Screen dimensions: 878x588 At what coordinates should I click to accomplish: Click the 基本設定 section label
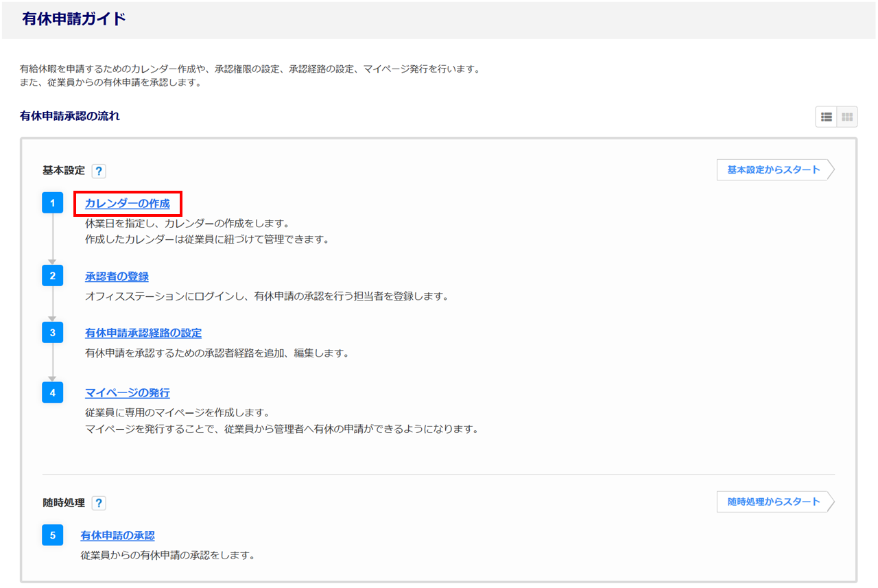(x=64, y=171)
